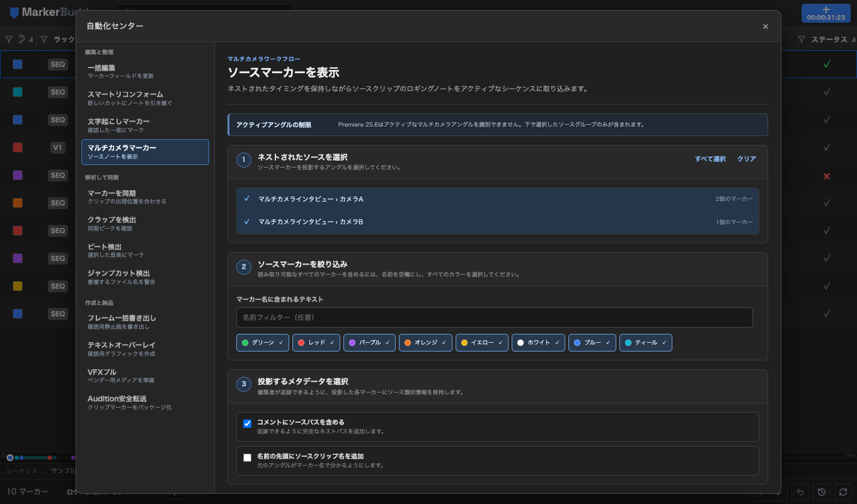Click the クリア link
Image resolution: width=857 pixels, height=504 pixels.
tap(747, 159)
